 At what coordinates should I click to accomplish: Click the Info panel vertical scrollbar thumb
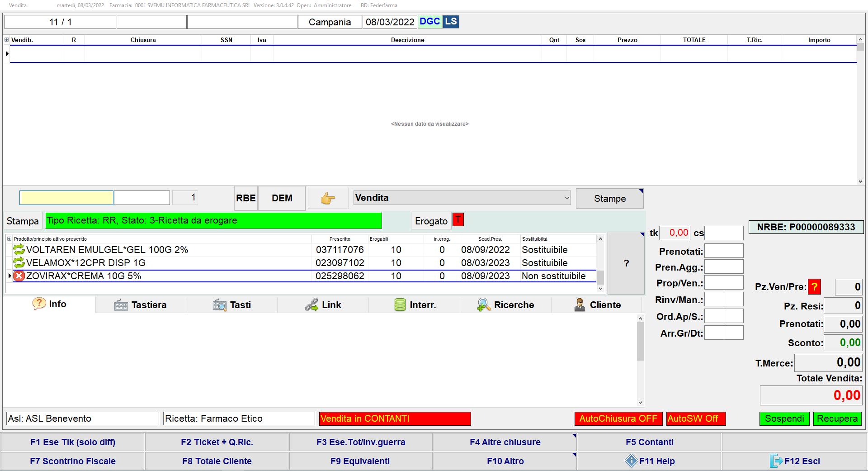point(640,342)
